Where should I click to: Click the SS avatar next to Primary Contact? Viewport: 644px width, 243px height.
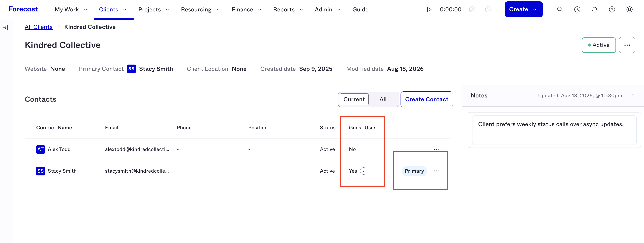coord(132,69)
